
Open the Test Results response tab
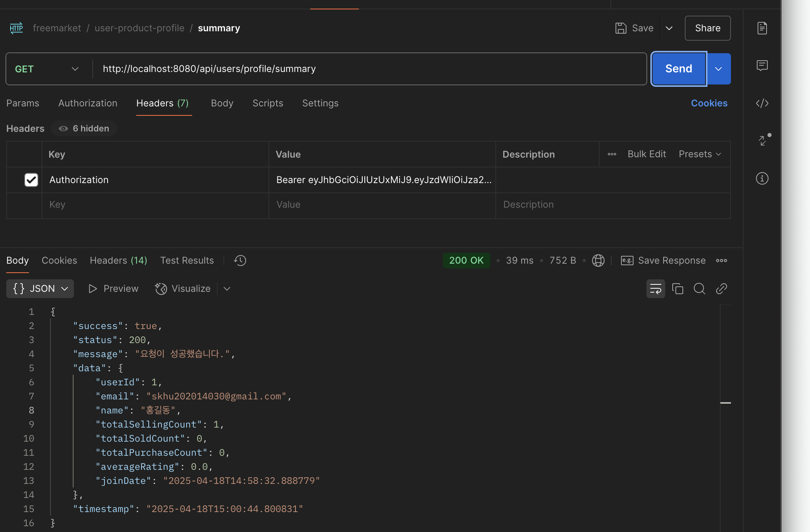(187, 261)
